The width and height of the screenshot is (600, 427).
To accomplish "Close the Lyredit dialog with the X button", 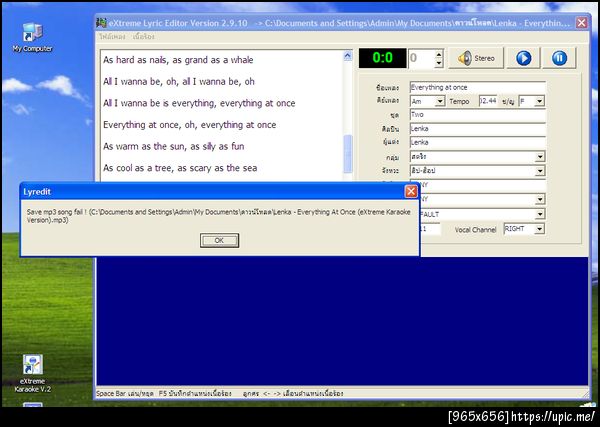I will tap(411, 191).
